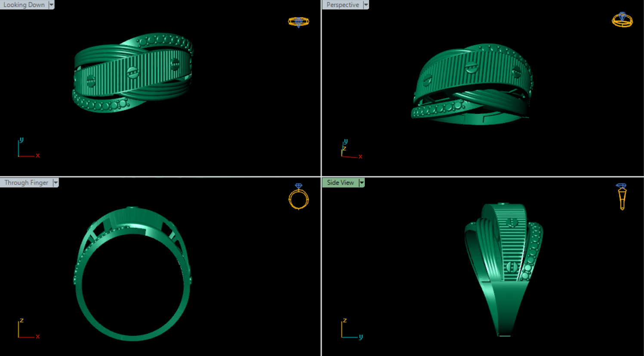Click the center screw detail in Looking Down view
This screenshot has width=644, height=356.
click(x=133, y=73)
